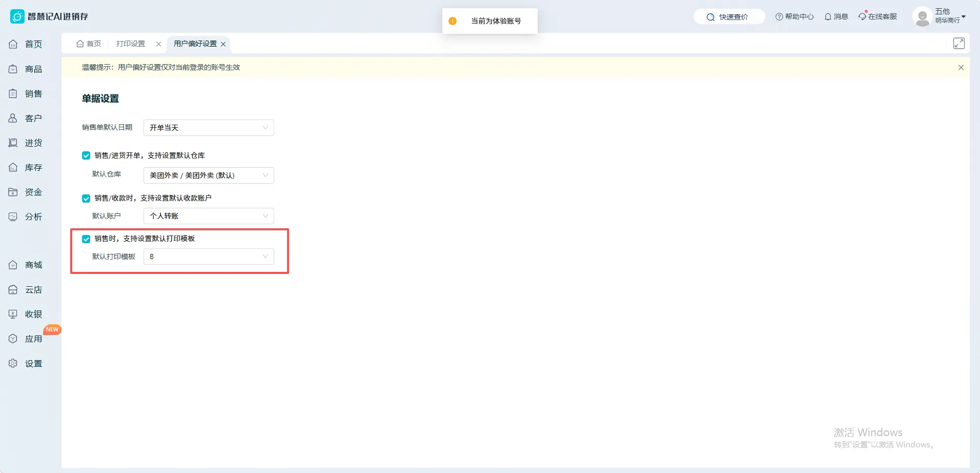Open the 销售单默认日期 dropdown

click(209, 128)
